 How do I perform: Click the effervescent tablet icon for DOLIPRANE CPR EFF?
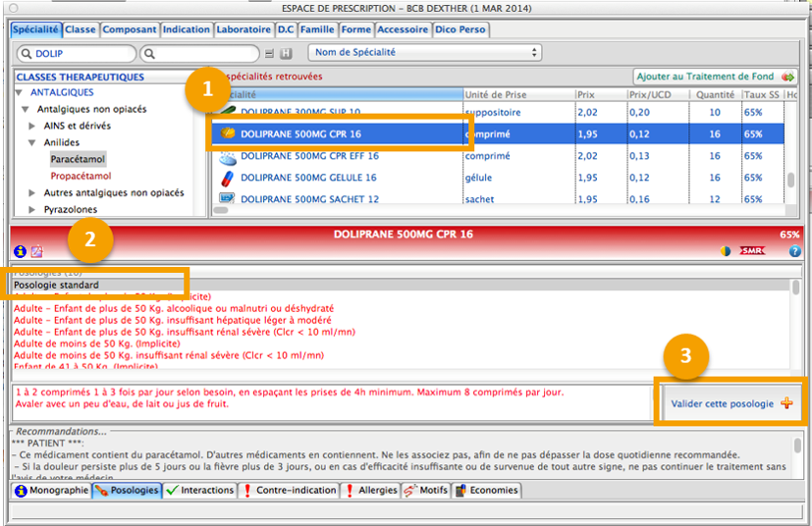pos(227,155)
